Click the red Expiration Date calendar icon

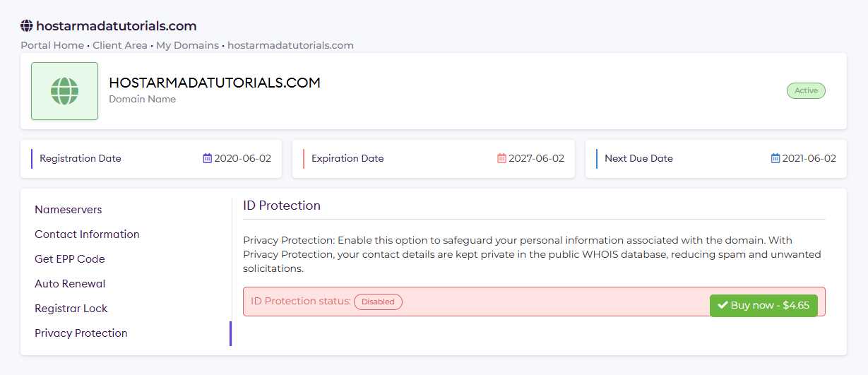pyautogui.click(x=501, y=158)
